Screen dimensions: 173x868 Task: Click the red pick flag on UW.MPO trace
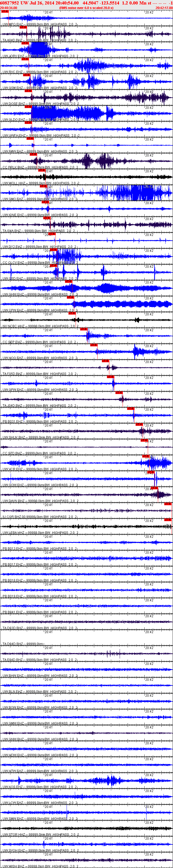5,11
